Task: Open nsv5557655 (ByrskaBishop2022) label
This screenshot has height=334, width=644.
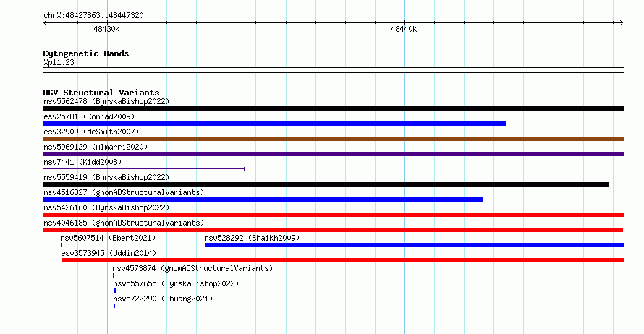Action: [x=176, y=283]
